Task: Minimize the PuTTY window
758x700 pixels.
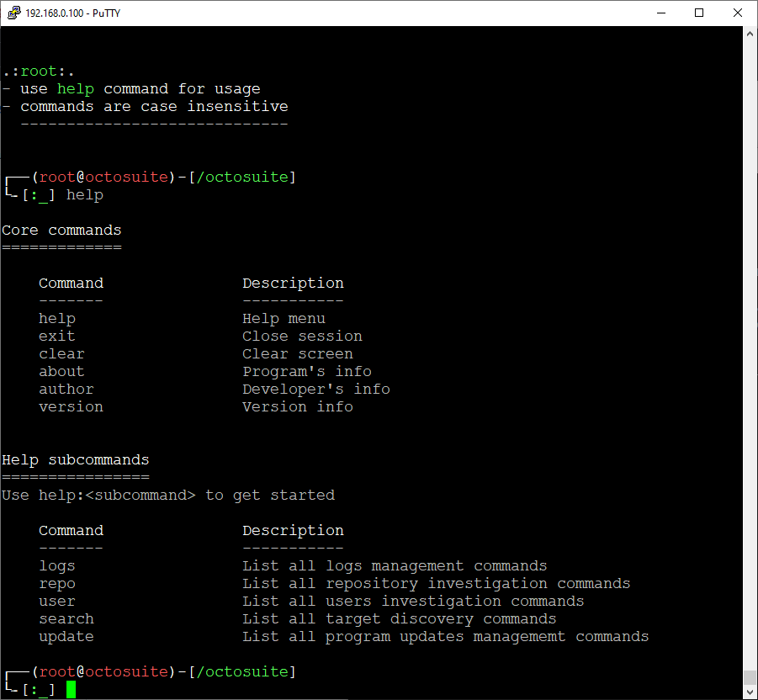Action: tap(661, 13)
